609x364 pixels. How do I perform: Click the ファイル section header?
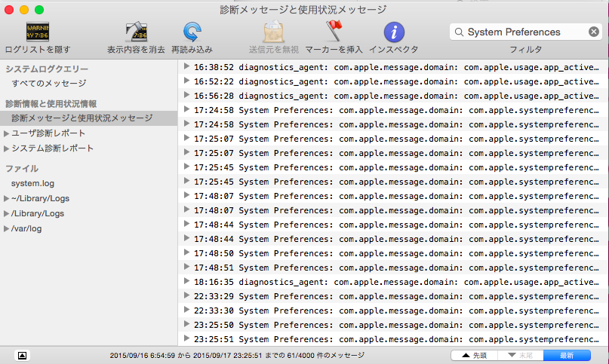(x=22, y=168)
